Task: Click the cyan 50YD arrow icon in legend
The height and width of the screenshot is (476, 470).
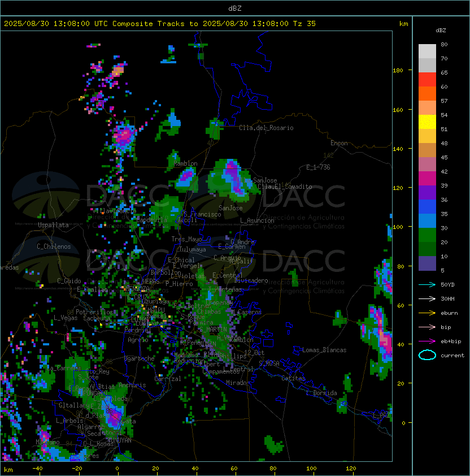Action: pos(427,284)
